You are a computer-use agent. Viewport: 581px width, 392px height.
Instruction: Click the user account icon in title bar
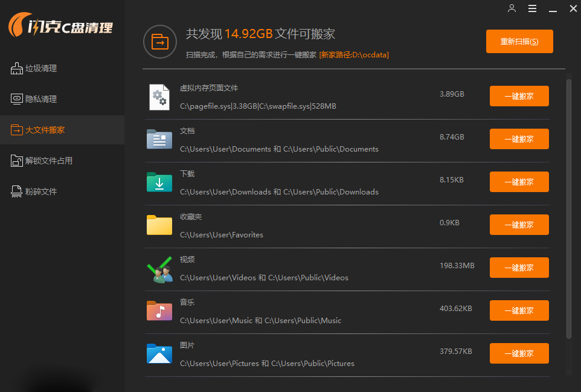pos(512,8)
